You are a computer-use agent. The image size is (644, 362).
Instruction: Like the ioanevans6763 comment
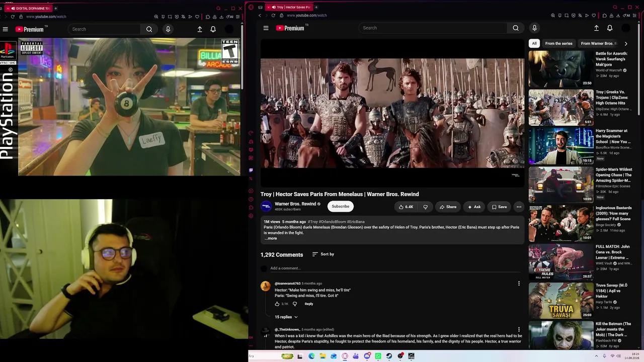[277, 304]
